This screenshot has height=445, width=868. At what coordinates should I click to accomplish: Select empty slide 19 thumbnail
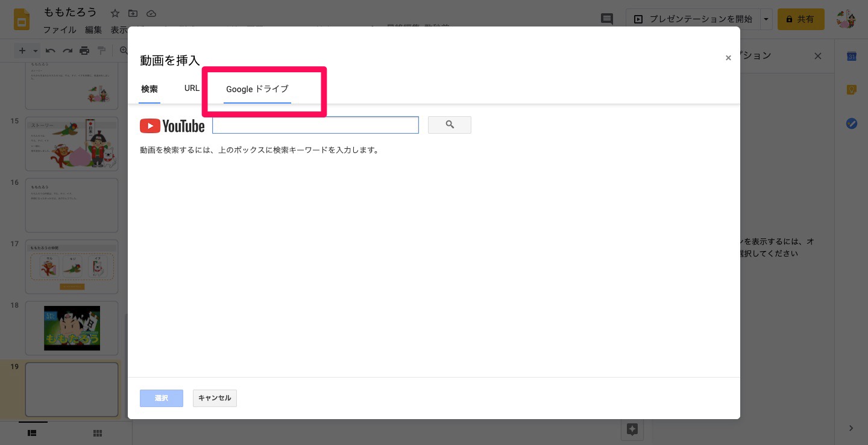pos(72,390)
